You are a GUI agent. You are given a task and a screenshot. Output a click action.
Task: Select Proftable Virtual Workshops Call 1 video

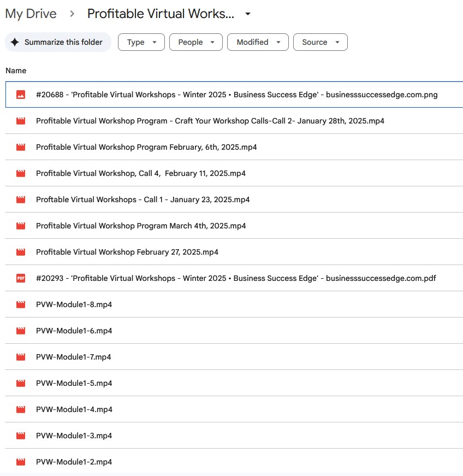(143, 199)
